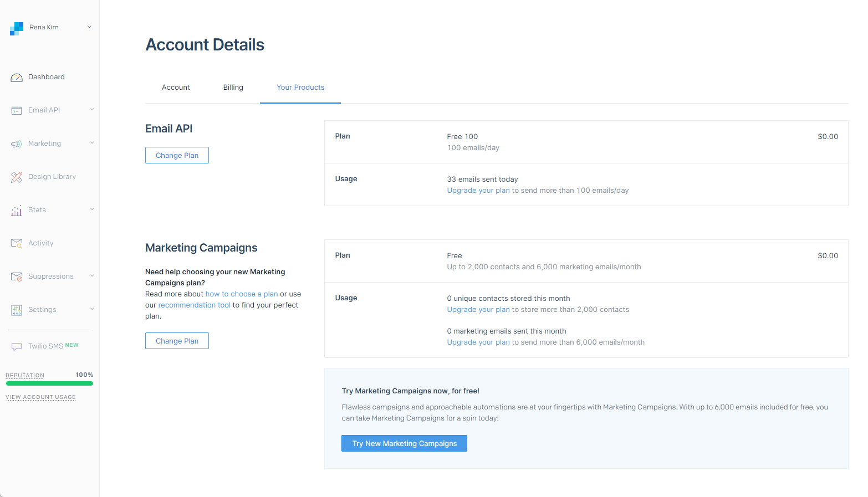Image resolution: width=868 pixels, height=497 pixels.
Task: Click Upgrade your plan for 2,000 contacts
Action: 478,310
